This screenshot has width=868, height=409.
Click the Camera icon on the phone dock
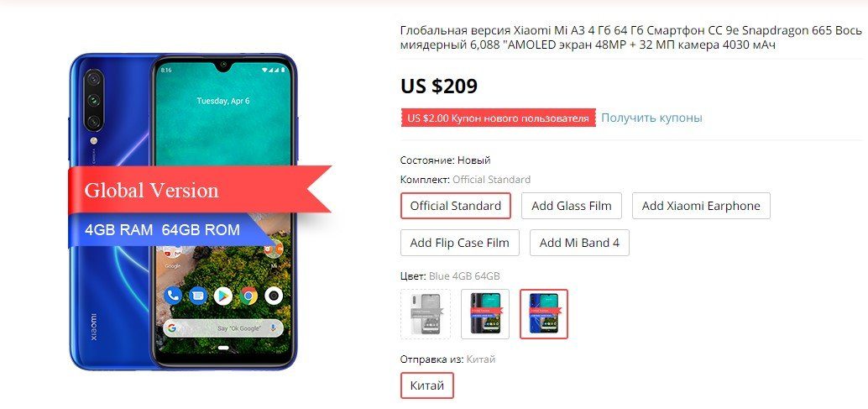(x=274, y=296)
